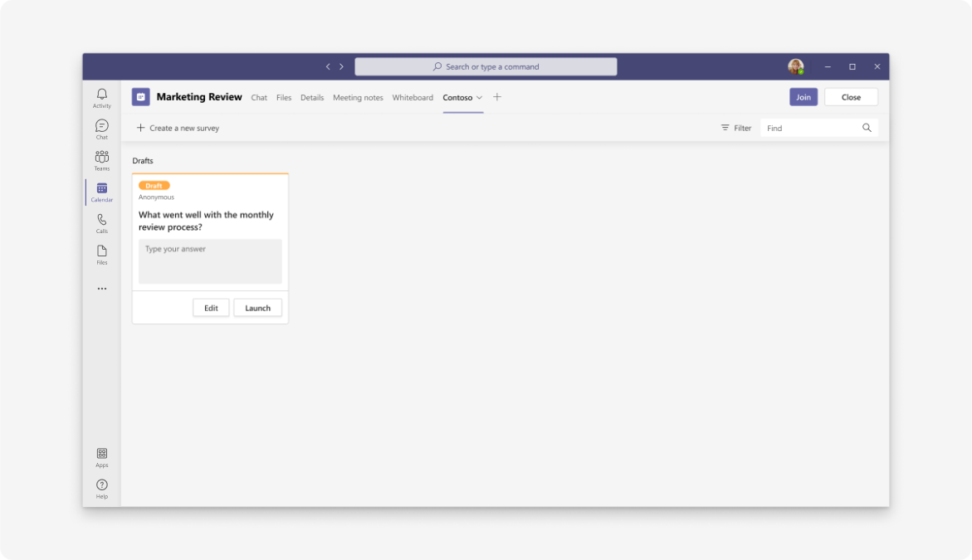Screen dimensions: 972x560
Task: Switch to the Chat tab
Action: coord(259,98)
